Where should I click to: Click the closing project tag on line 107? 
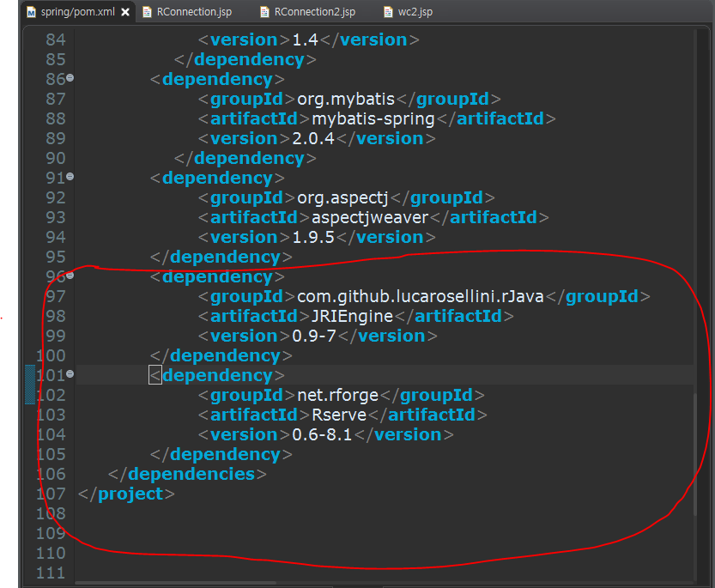126,494
